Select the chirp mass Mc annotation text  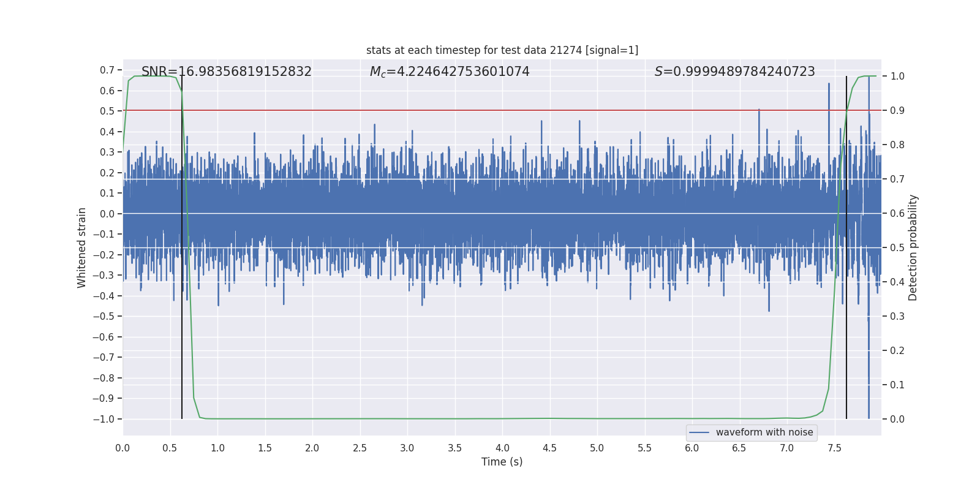tap(449, 72)
